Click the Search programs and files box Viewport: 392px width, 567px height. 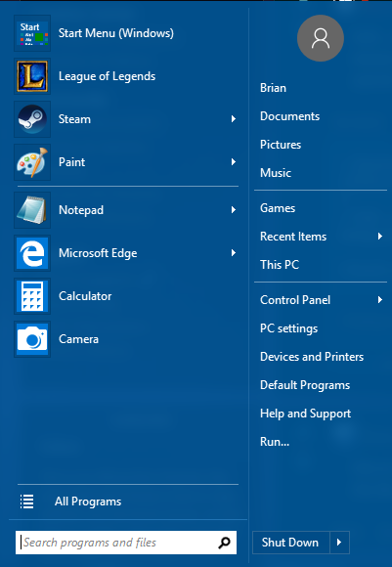[x=126, y=542]
